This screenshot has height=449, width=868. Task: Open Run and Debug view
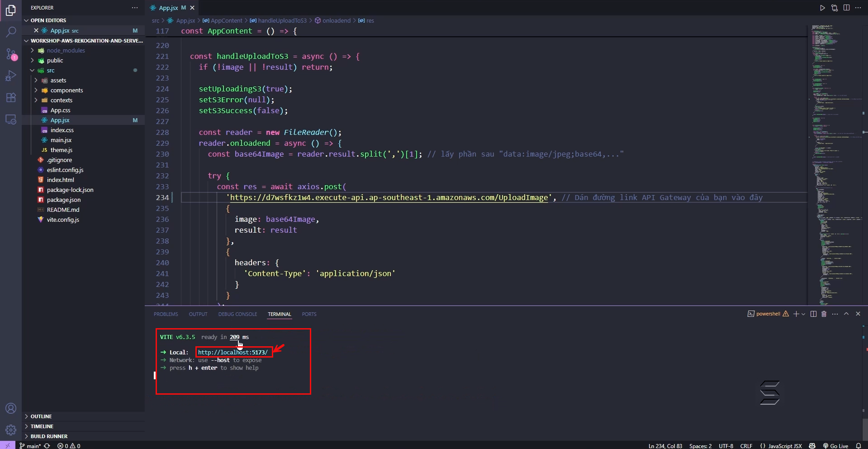(11, 76)
